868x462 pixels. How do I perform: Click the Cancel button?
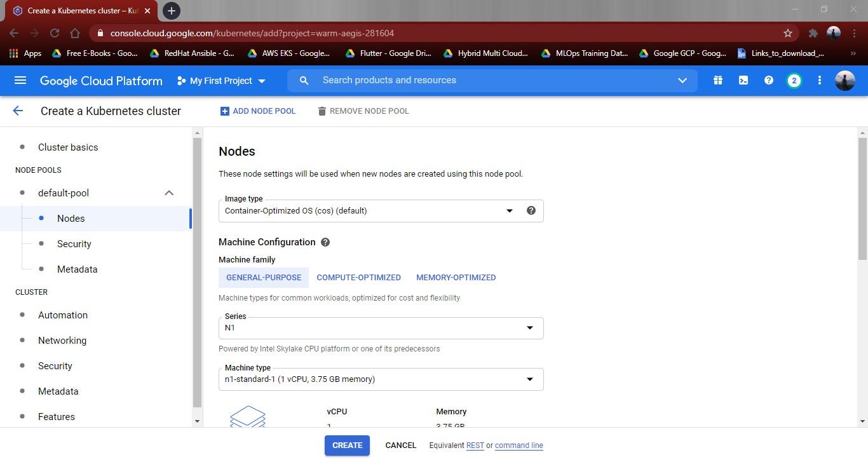(400, 445)
